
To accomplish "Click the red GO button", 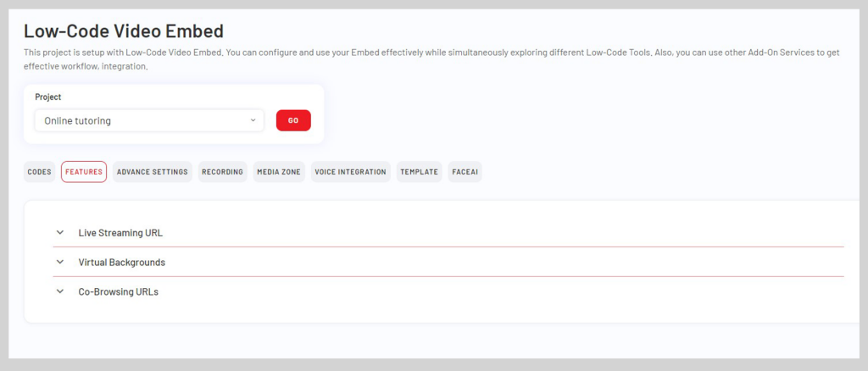I will (293, 120).
